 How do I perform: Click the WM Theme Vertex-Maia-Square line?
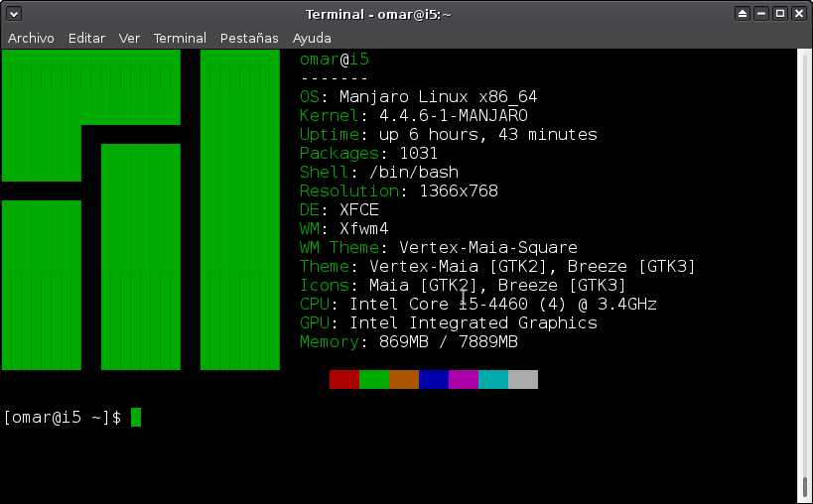(x=439, y=248)
